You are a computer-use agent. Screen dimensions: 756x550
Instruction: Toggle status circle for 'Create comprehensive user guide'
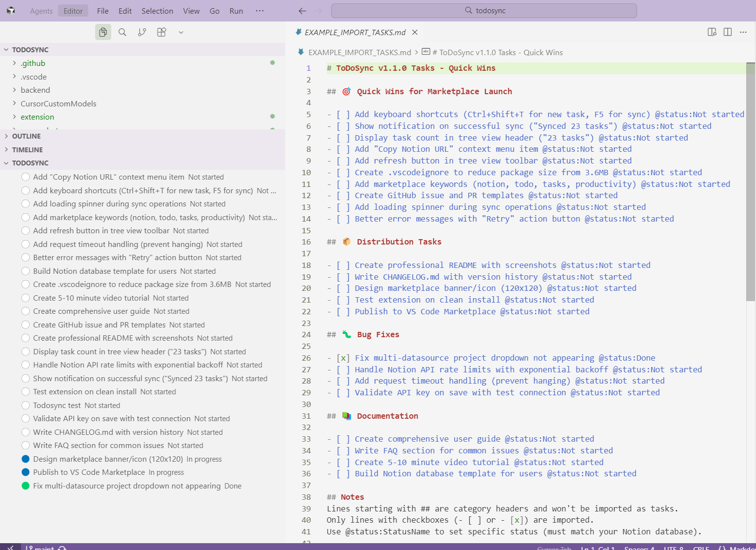coord(26,311)
